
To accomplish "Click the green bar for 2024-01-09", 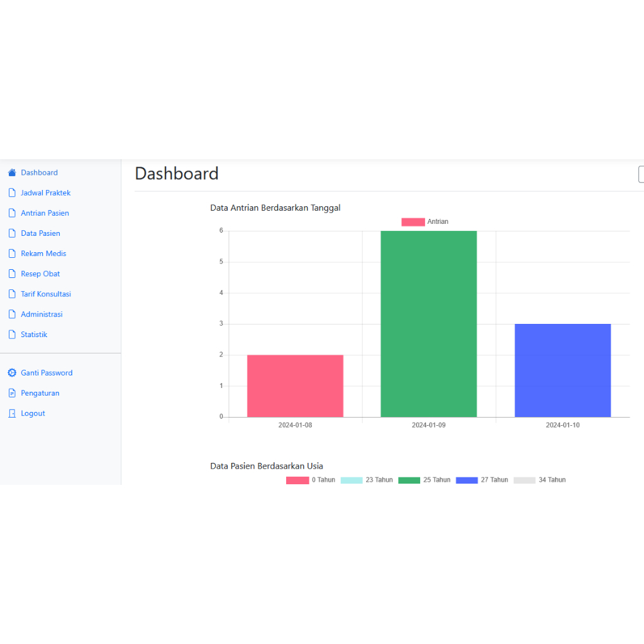I will tap(429, 324).
